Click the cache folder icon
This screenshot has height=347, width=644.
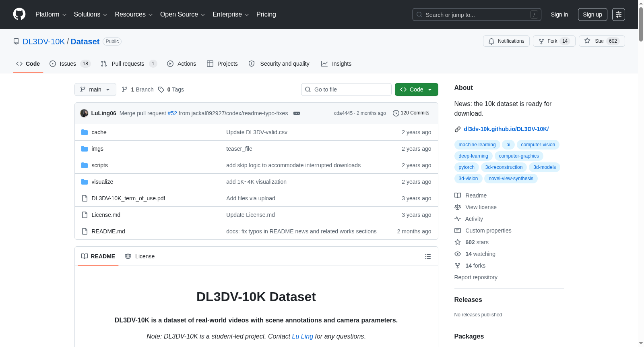click(x=85, y=132)
